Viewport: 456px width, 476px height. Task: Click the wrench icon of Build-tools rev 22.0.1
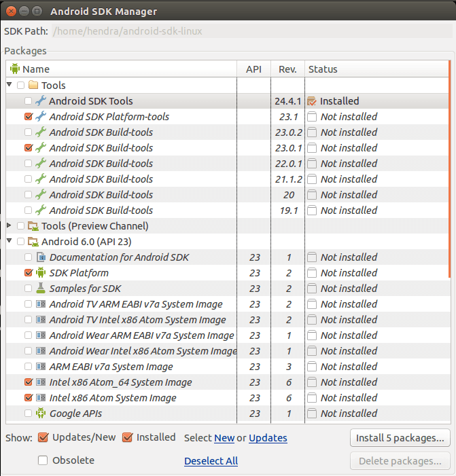(x=41, y=164)
